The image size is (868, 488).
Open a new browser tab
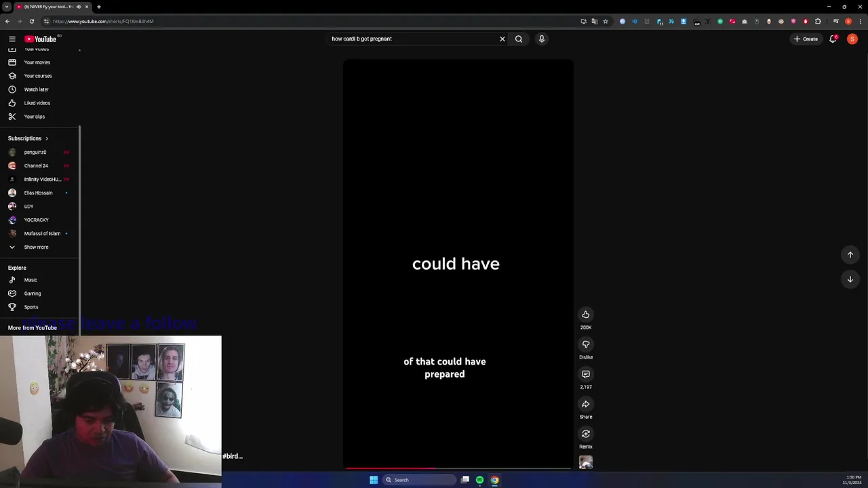(x=98, y=7)
